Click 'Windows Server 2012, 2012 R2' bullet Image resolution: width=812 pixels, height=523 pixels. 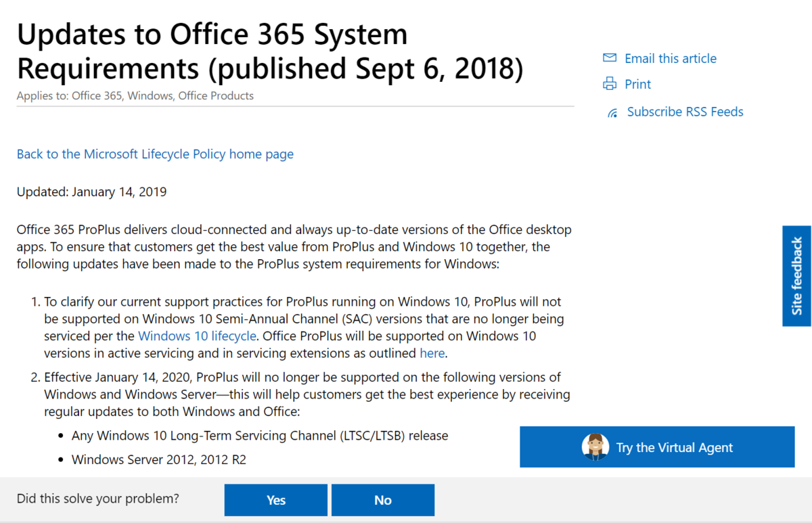tap(159, 459)
